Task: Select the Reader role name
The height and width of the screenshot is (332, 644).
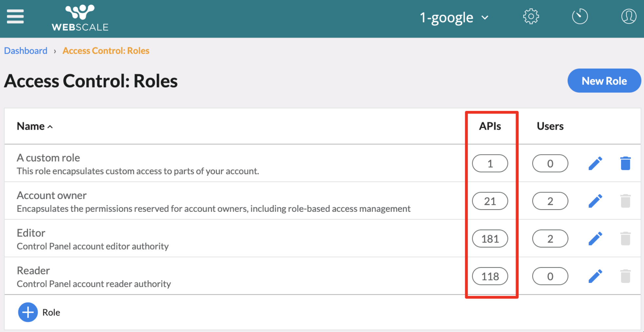Action: tap(33, 271)
